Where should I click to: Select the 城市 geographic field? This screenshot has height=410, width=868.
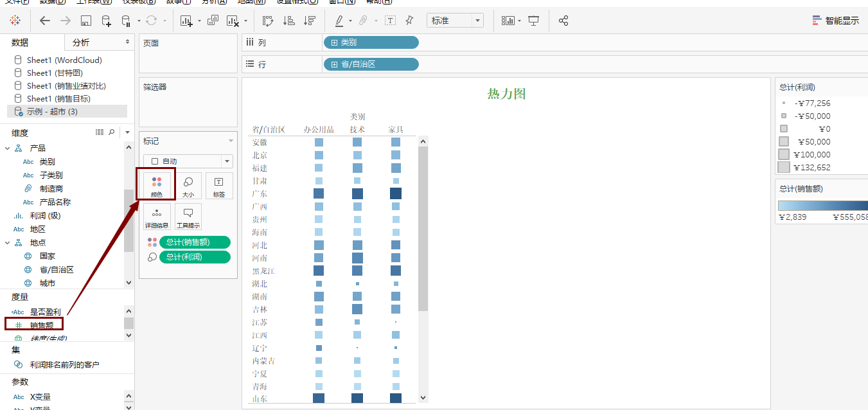[x=47, y=283]
